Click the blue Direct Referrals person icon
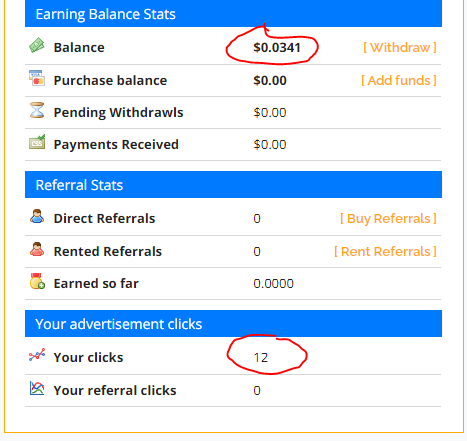The width and height of the screenshot is (467, 441). [x=37, y=216]
